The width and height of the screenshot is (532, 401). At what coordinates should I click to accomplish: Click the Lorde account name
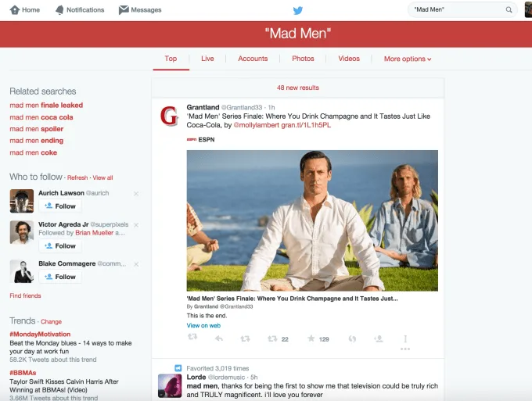point(196,378)
